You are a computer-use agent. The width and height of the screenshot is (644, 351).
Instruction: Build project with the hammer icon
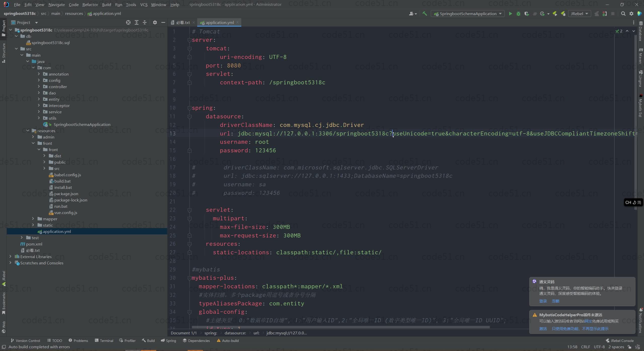(x=425, y=14)
